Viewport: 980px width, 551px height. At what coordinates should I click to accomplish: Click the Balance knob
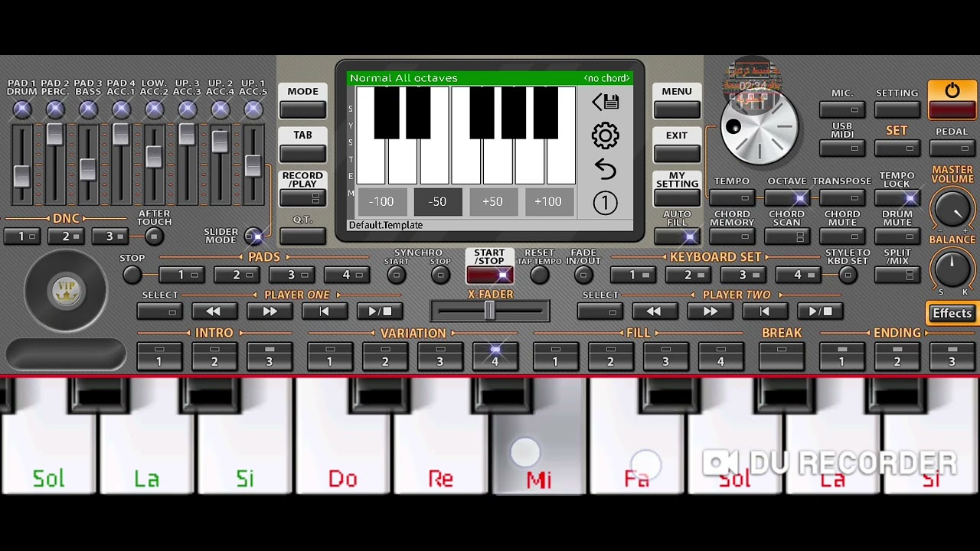click(952, 269)
